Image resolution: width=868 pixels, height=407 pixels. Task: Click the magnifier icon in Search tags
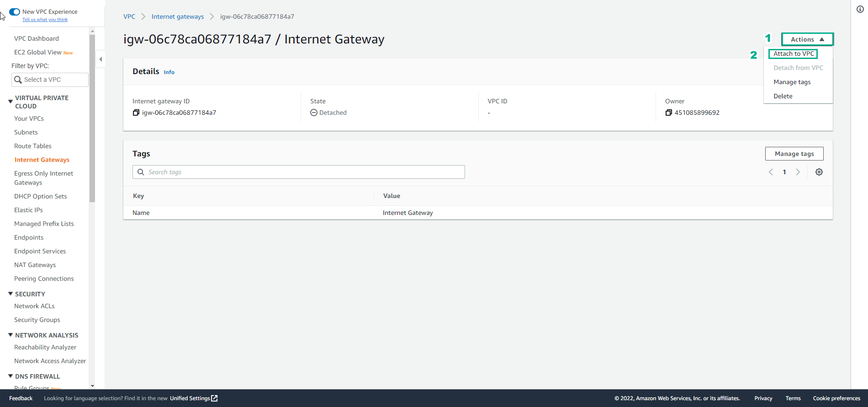[141, 172]
